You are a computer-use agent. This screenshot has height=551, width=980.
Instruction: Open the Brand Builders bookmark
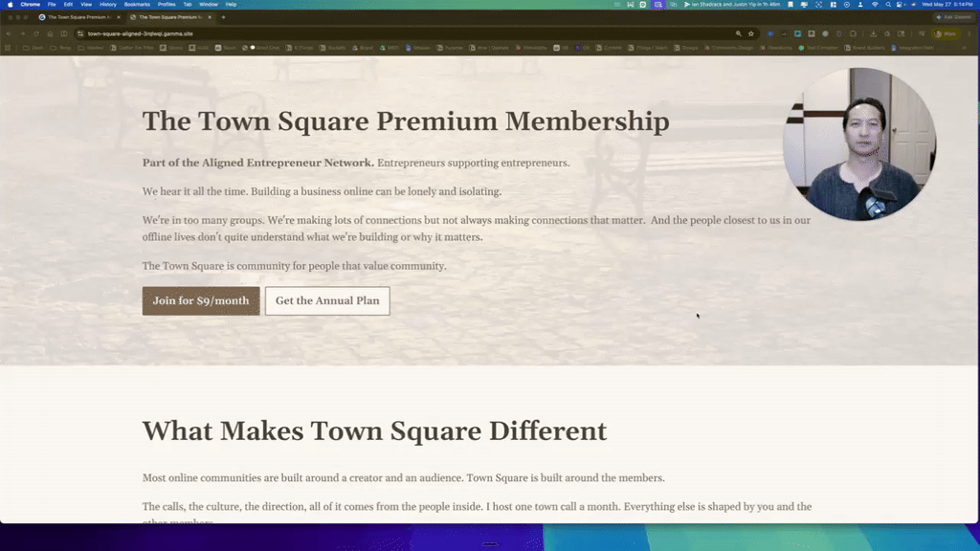pos(864,48)
